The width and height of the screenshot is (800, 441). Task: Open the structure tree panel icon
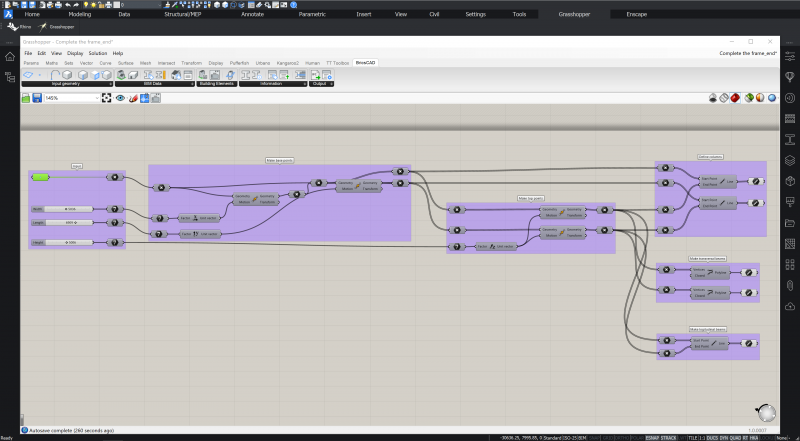(10, 77)
